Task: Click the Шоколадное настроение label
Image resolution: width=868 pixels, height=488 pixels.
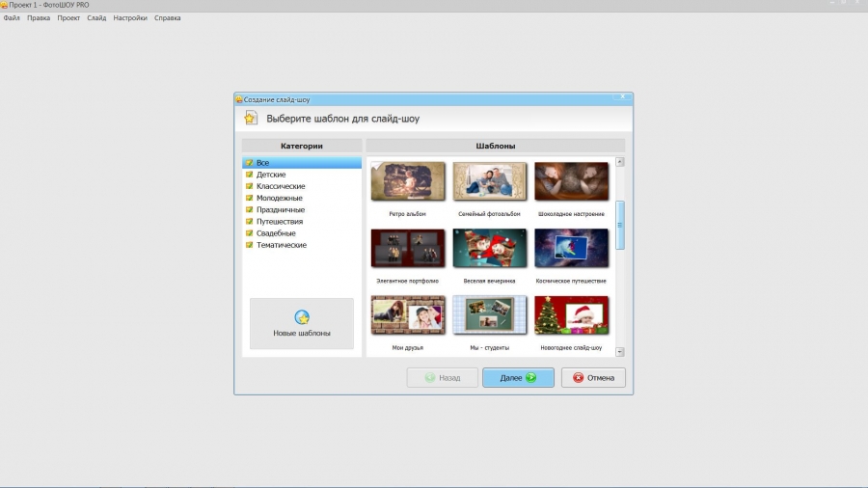Action: 571,213
